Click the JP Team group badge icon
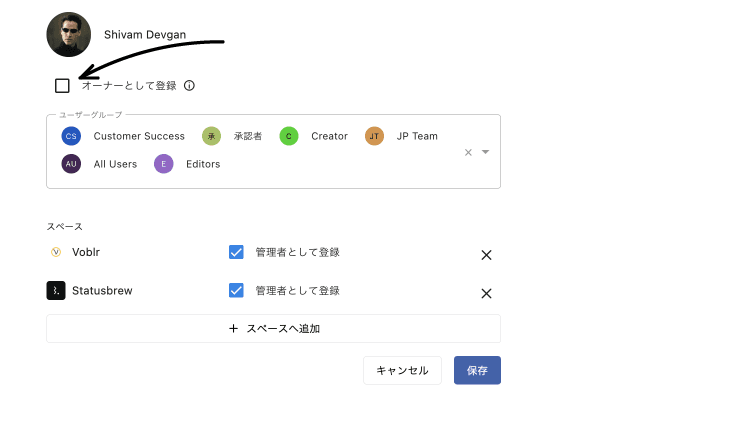 coord(374,136)
